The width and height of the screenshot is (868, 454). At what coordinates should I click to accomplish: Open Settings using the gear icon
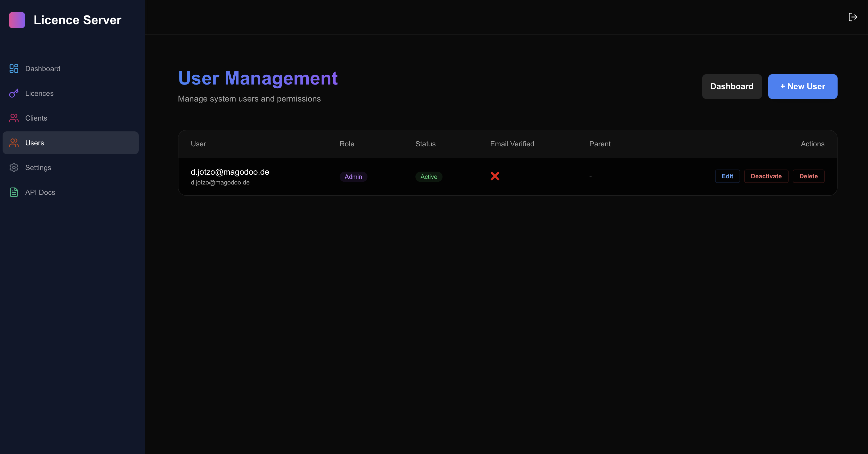click(x=13, y=167)
